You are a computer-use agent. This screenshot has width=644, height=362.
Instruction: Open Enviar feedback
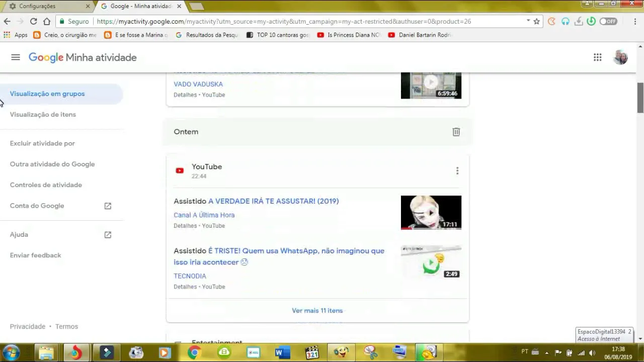(35, 255)
